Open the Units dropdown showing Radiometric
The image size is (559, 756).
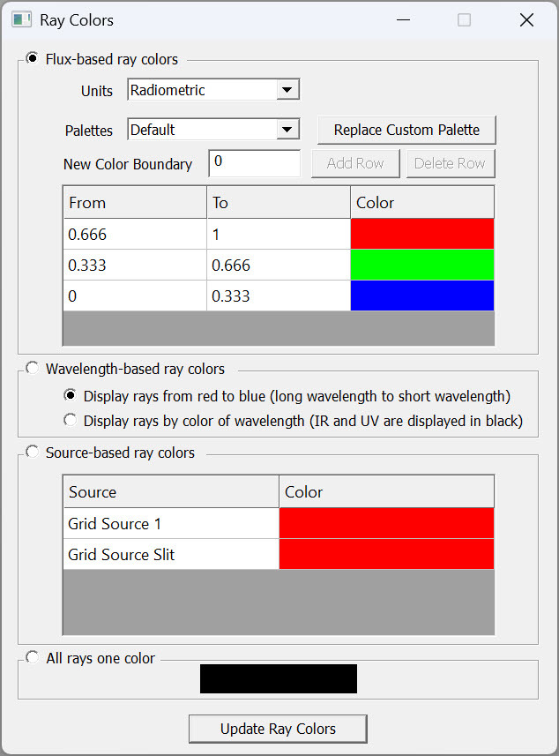[213, 90]
